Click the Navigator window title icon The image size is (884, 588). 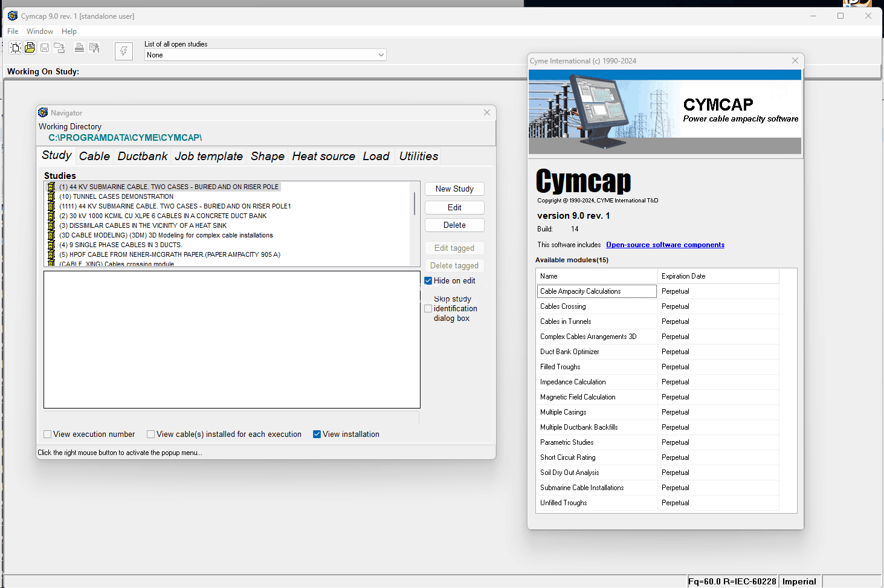pos(43,112)
